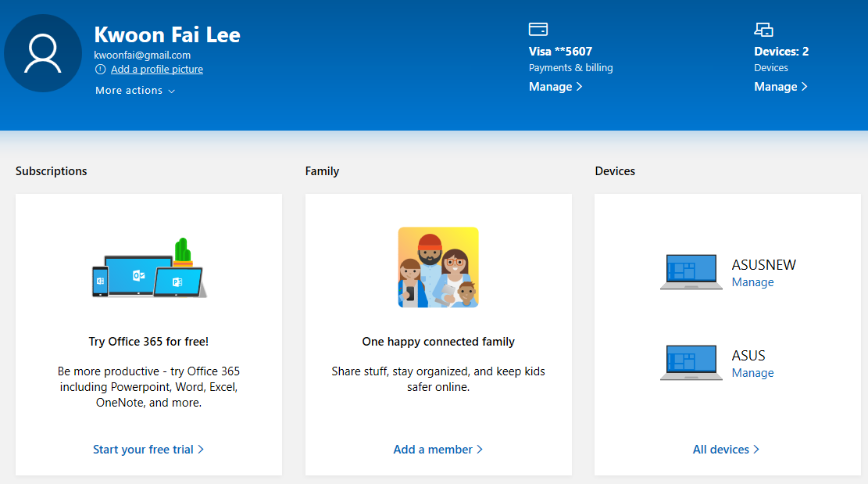Click the Devices: 2 header text
This screenshot has height=484, width=868.
click(x=781, y=52)
